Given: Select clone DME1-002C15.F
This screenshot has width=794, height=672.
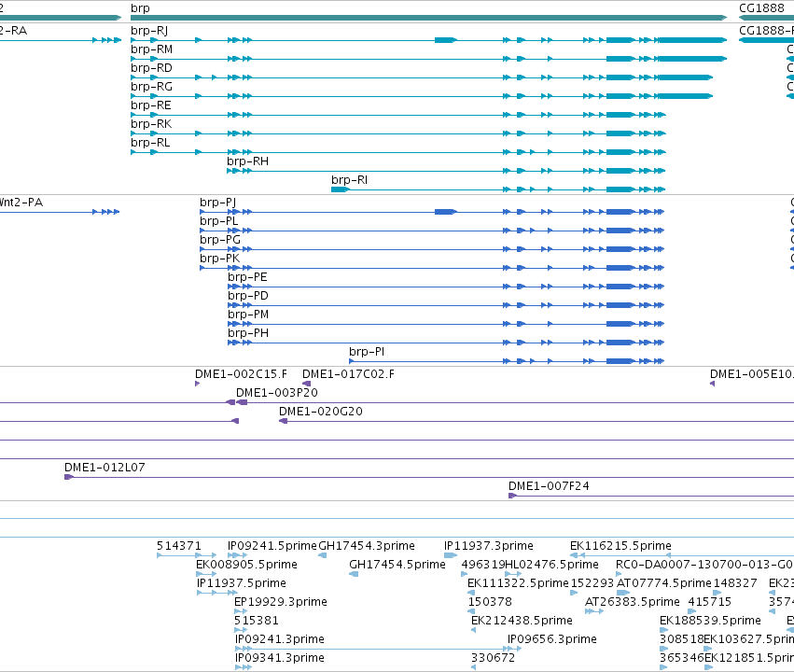Looking at the screenshot, I should pos(241,374).
